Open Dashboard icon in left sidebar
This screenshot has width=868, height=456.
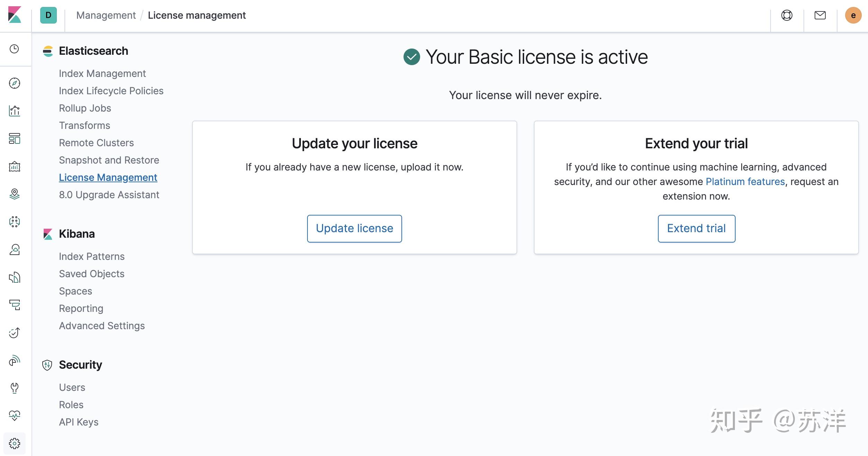point(15,139)
